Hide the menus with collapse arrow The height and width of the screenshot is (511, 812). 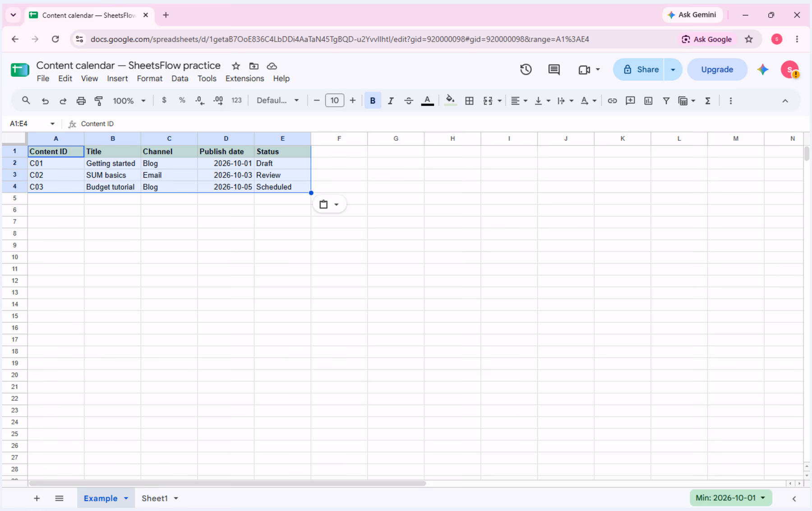pyautogui.click(x=785, y=101)
